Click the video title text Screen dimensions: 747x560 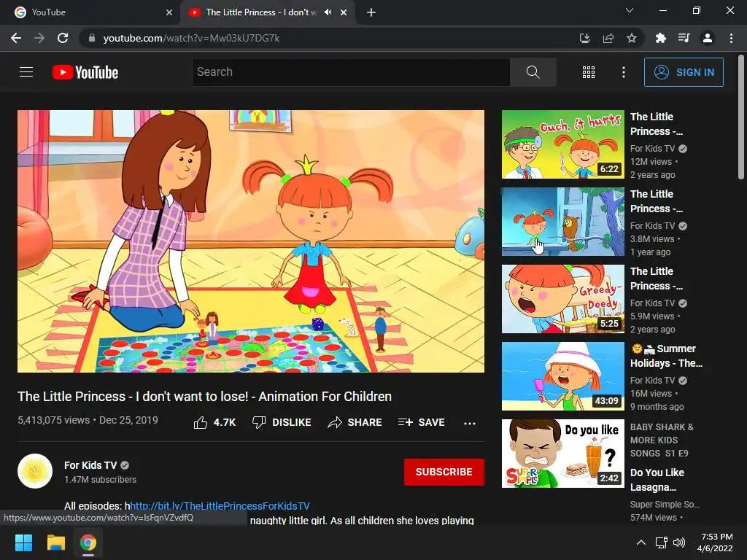pos(204,396)
